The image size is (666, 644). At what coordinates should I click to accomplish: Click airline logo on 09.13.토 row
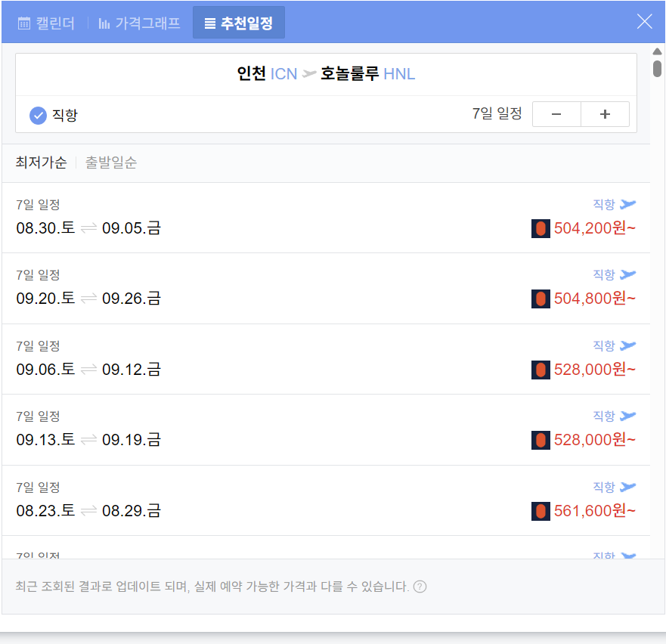click(541, 440)
